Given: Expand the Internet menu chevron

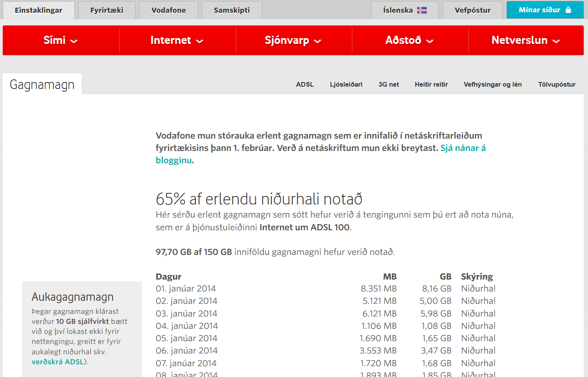Looking at the screenshot, I should (x=200, y=41).
